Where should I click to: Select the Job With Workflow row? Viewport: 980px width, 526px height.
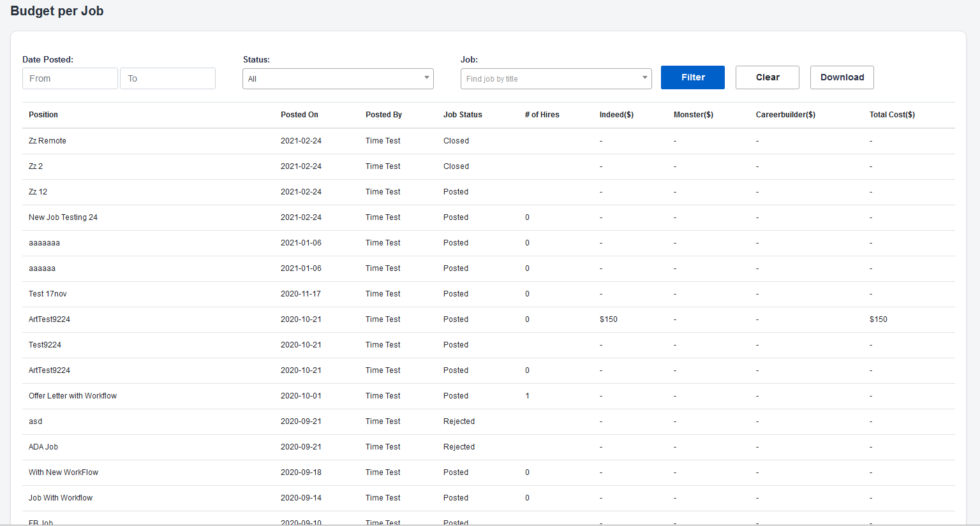tap(61, 498)
